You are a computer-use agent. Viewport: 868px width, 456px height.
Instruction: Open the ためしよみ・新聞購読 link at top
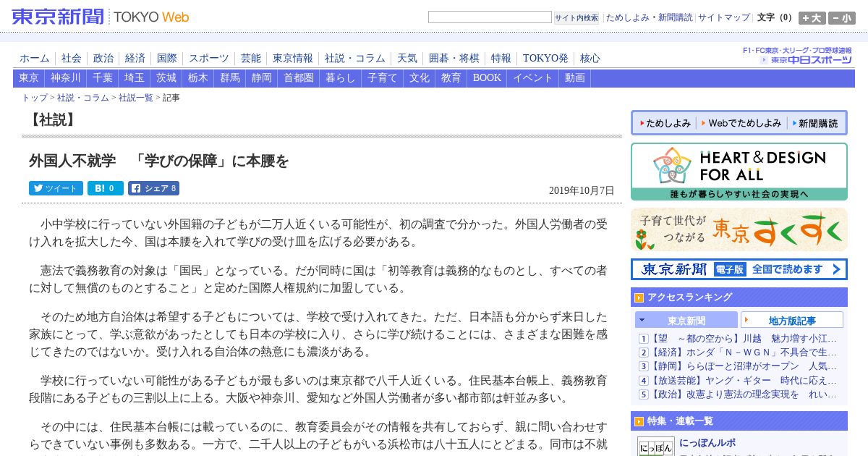[x=649, y=17]
